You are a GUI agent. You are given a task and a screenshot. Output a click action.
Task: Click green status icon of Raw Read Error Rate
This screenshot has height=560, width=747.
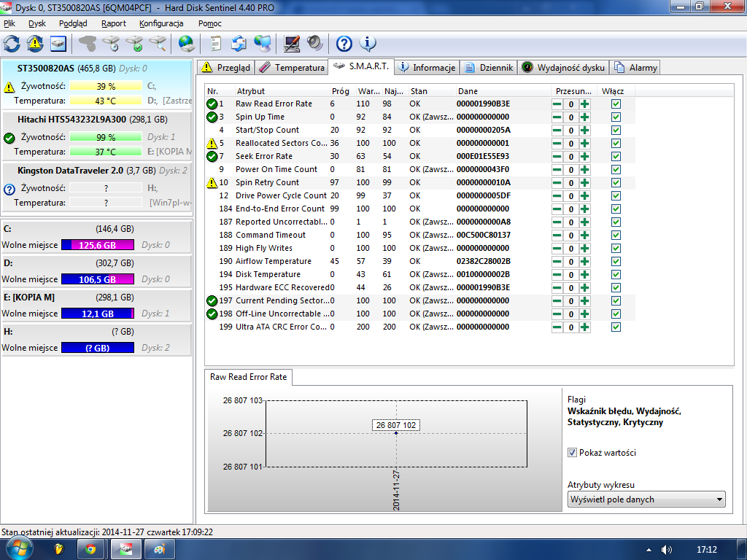pos(212,104)
